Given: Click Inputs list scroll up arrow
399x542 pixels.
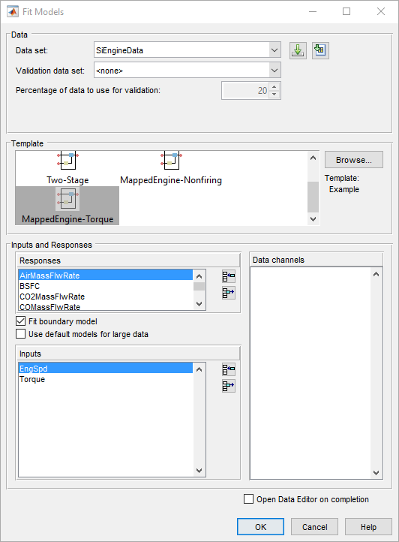Looking at the screenshot, I should 199,370.
